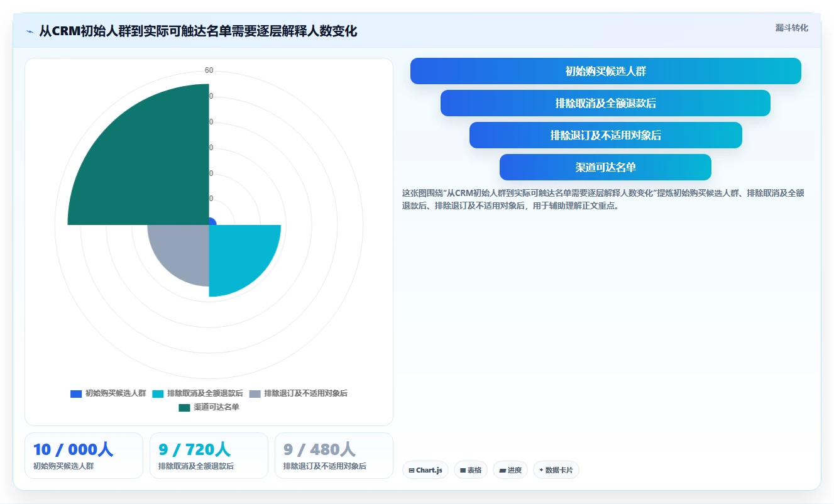This screenshot has width=834, height=504.
Task: Click 排除取消及全额退款后 caption under 9 / 720人
Action: click(x=196, y=466)
